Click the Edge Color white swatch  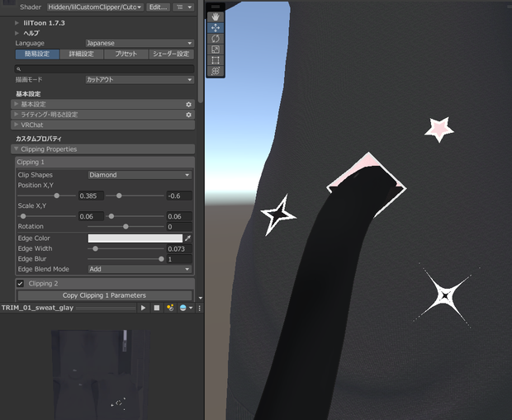click(135, 238)
